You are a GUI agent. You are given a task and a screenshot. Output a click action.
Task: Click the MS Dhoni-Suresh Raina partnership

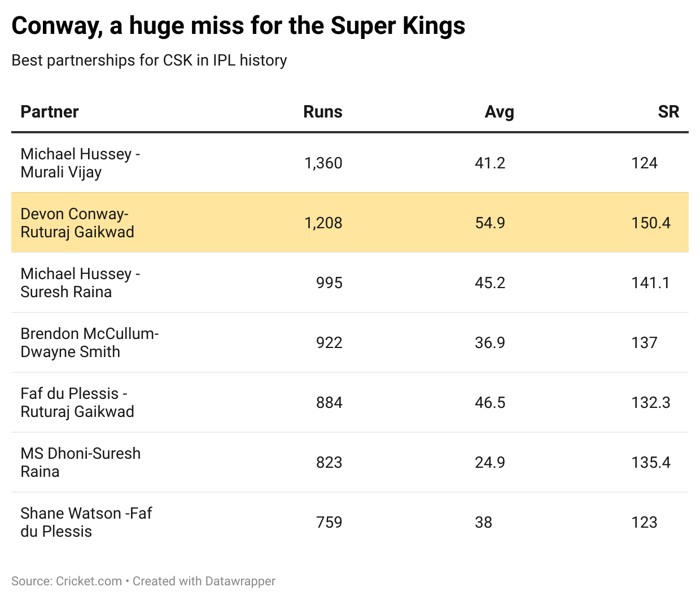coord(80,463)
